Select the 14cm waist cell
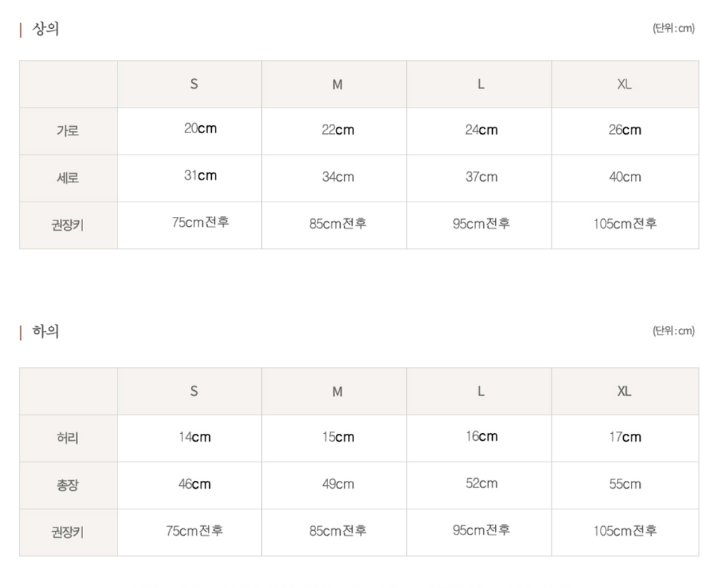 point(194,437)
